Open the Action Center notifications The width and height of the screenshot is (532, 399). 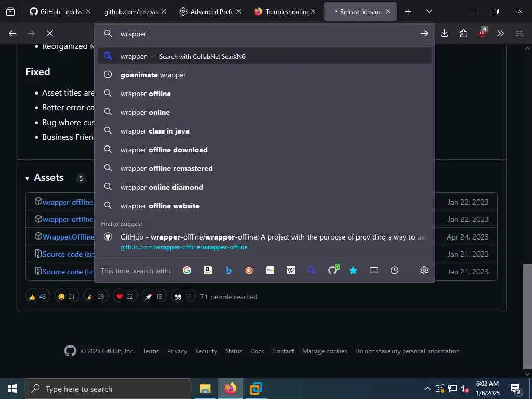click(516, 389)
